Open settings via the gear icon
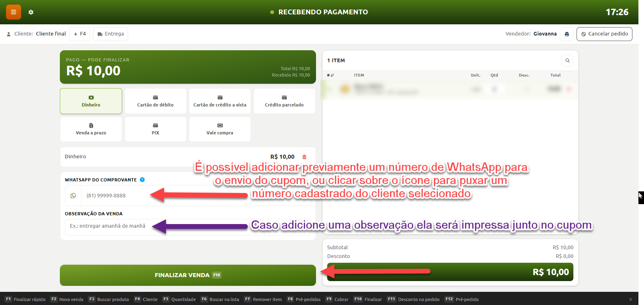This screenshot has height=305, width=644. pyautogui.click(x=31, y=12)
